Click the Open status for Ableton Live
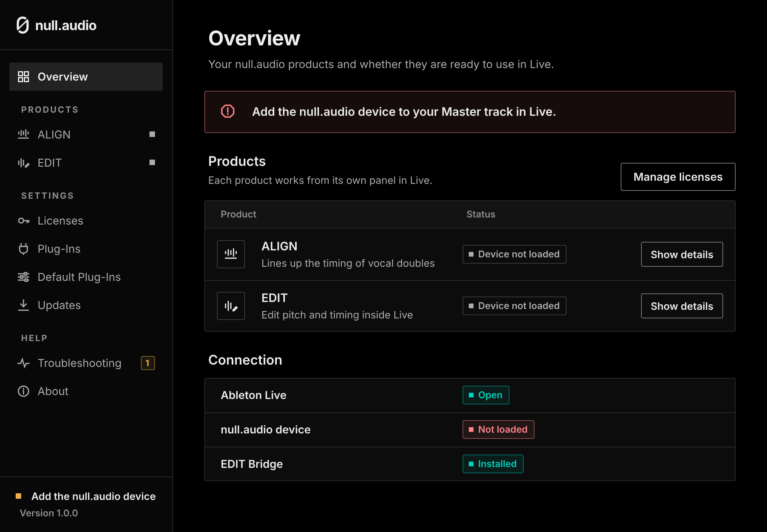Viewport: 767px width, 532px height. coord(486,395)
